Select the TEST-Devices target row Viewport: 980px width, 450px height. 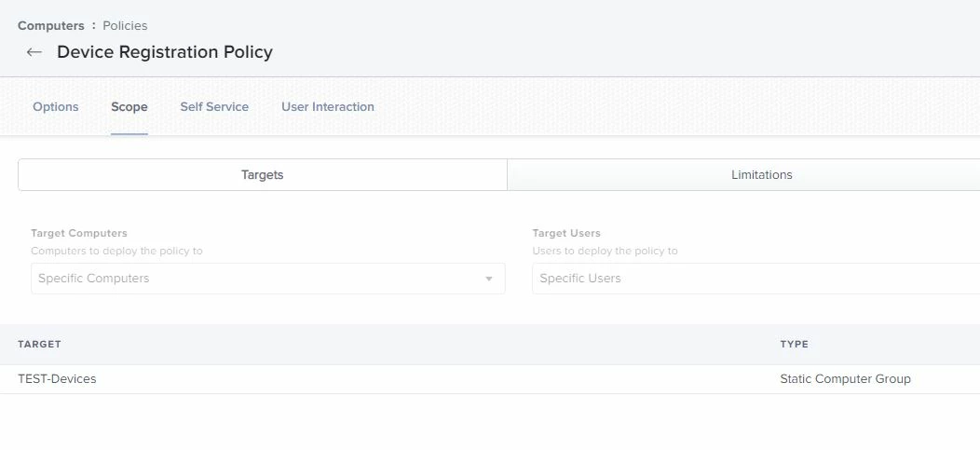[x=490, y=379]
